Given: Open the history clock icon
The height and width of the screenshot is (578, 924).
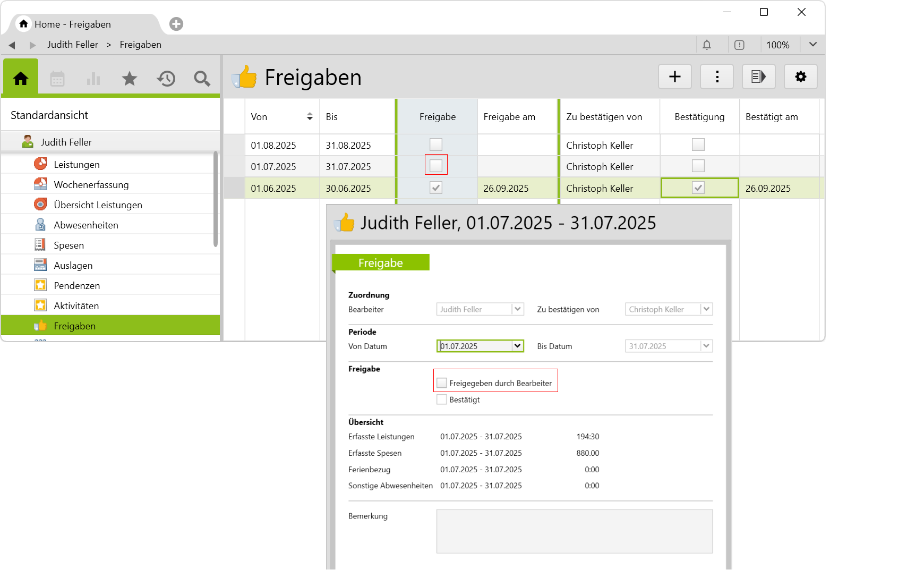Looking at the screenshot, I should [166, 79].
